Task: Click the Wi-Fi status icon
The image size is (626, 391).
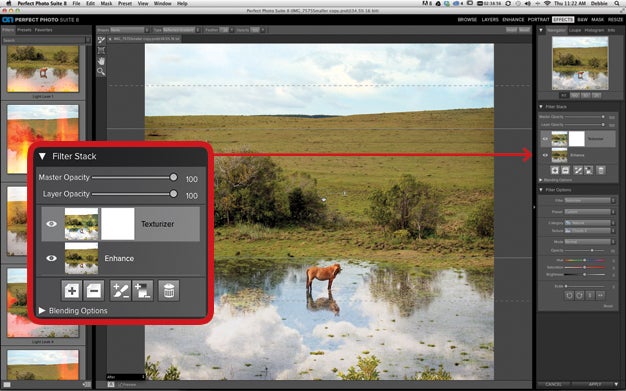Action: coord(547,3)
